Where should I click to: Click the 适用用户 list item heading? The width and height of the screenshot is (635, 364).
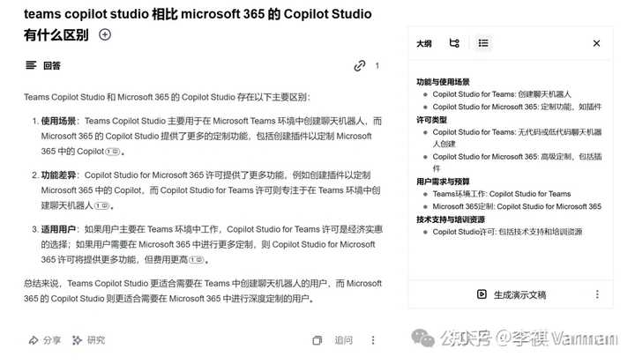(x=58, y=229)
